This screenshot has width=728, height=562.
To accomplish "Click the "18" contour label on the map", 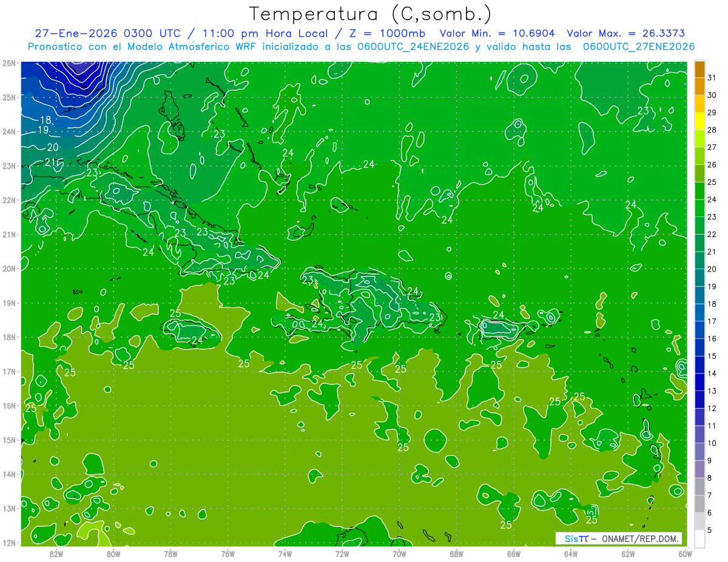I will 45,120.
